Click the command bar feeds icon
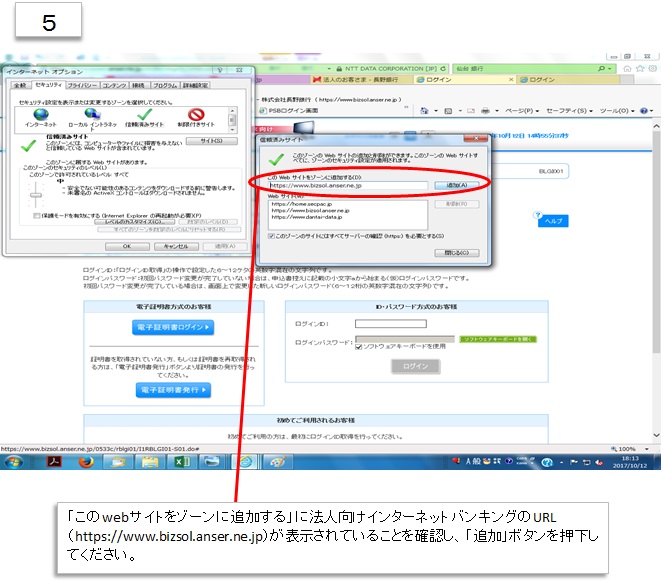661x583 pixels. [x=448, y=111]
